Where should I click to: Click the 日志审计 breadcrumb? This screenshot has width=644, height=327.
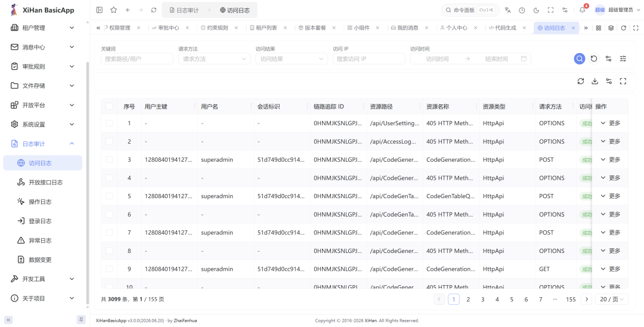point(184,10)
